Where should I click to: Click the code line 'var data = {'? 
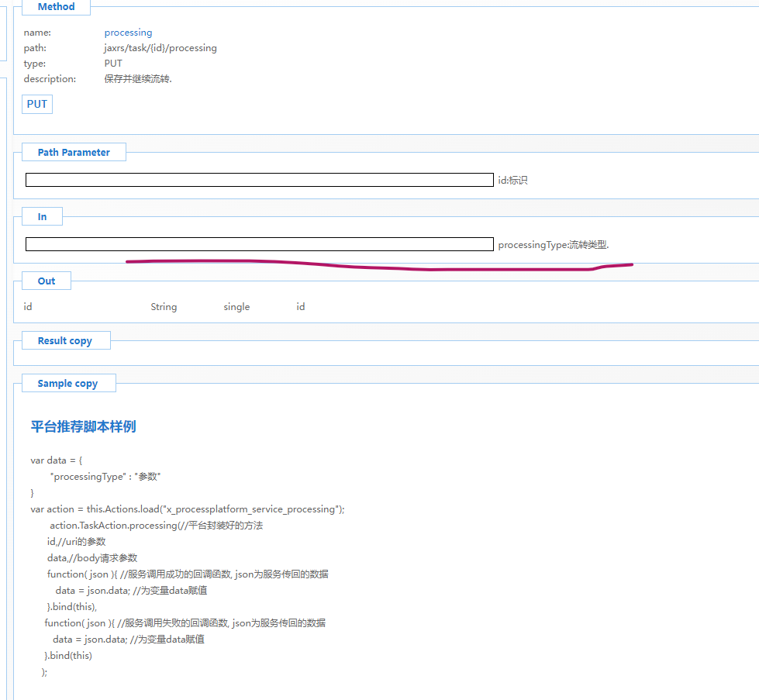(57, 460)
